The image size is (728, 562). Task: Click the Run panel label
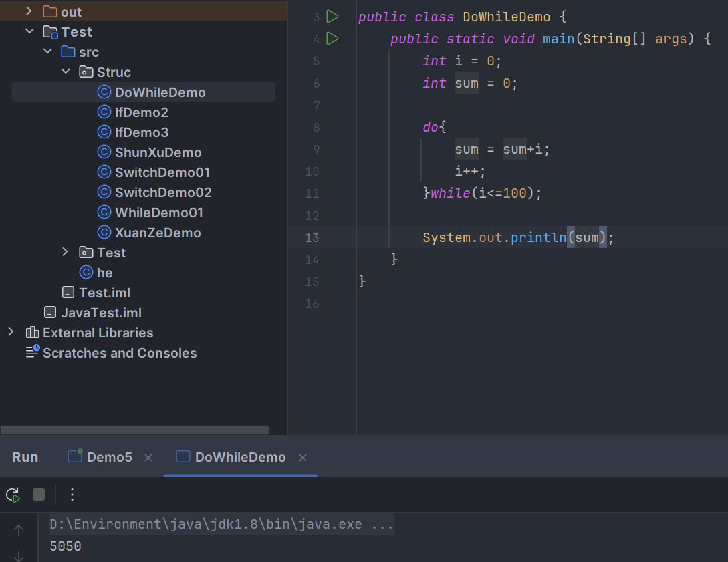[x=25, y=457]
